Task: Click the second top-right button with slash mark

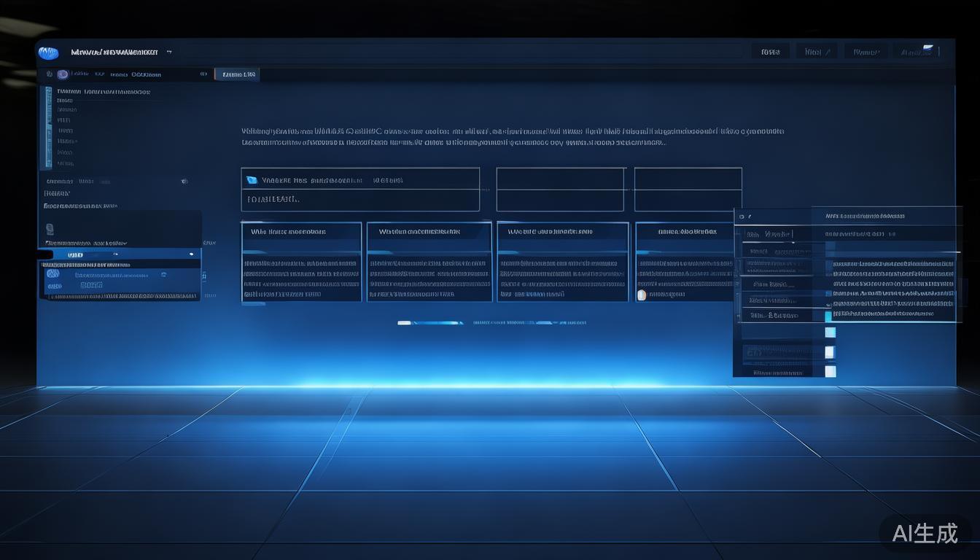Action: [x=816, y=52]
